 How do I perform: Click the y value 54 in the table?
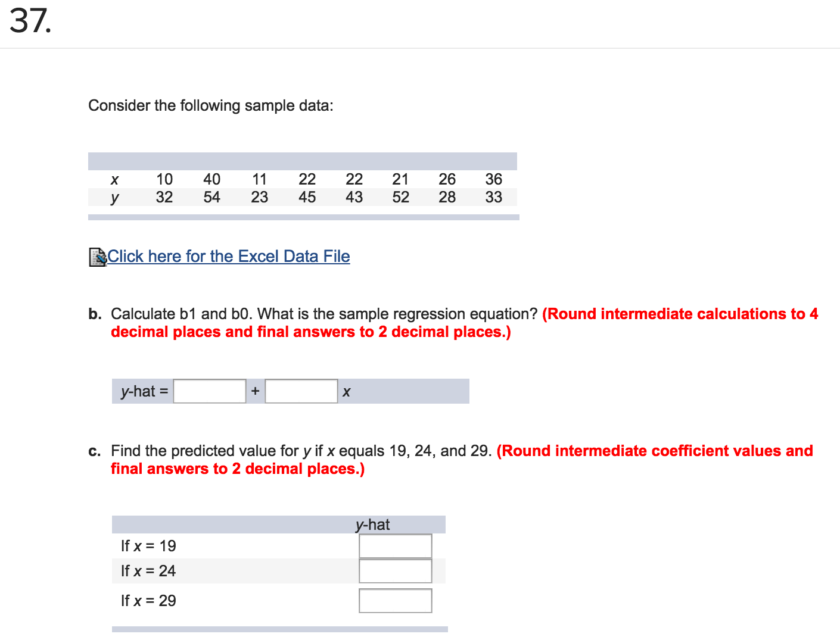tap(211, 197)
